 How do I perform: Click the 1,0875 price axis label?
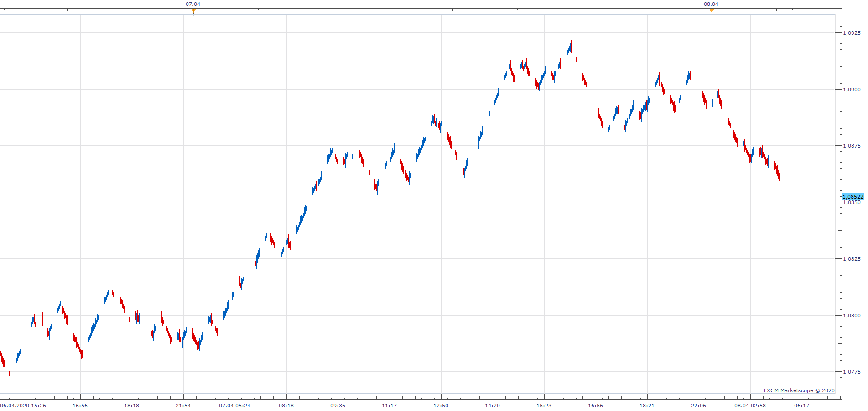click(x=852, y=146)
